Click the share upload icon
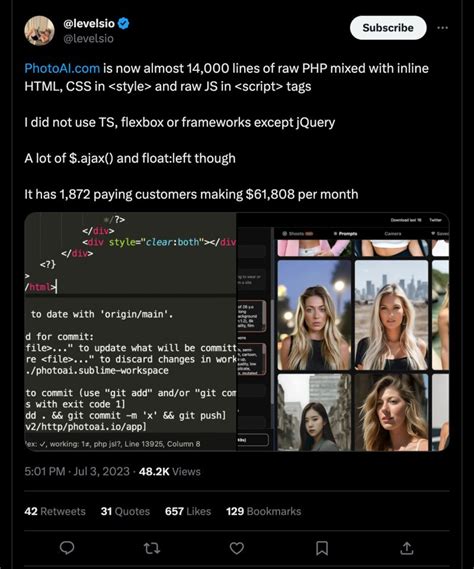The image size is (474, 569). (407, 548)
